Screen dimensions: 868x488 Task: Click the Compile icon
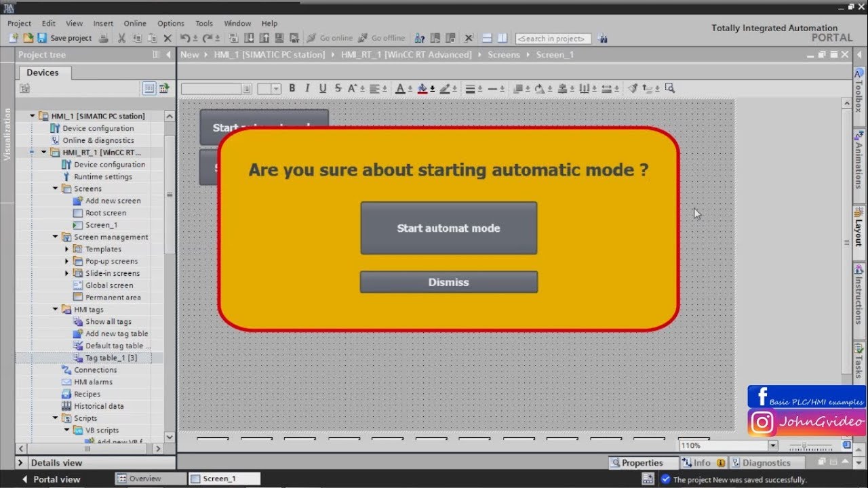(x=234, y=38)
